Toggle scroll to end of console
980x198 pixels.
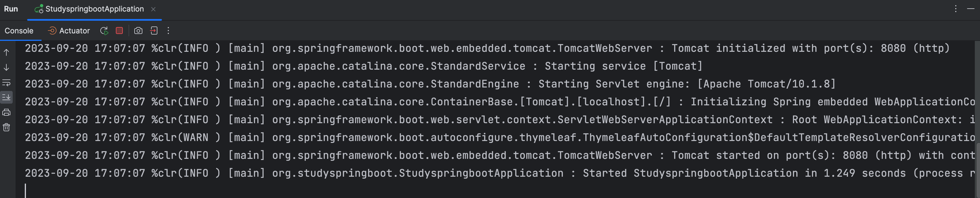[x=6, y=97]
